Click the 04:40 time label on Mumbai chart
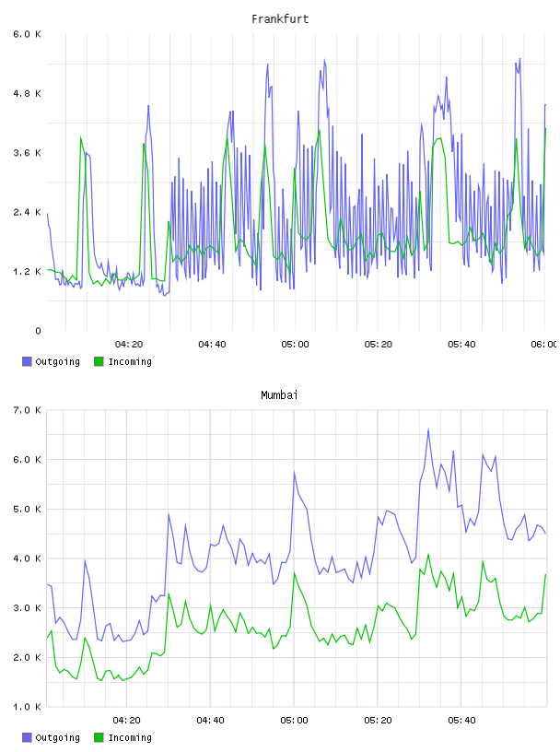The image size is (560, 752). 211,721
